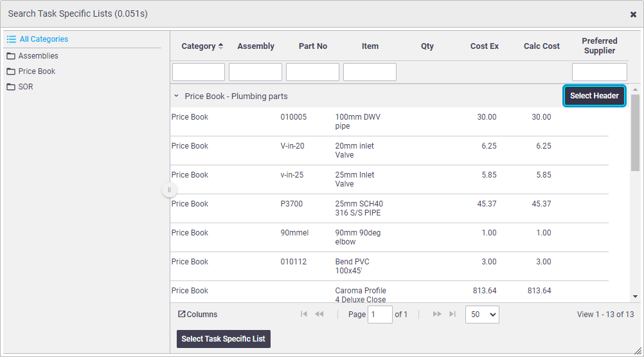The height and width of the screenshot is (357, 644).
Task: Click the Select Task Specific List button
Action: [x=224, y=339]
